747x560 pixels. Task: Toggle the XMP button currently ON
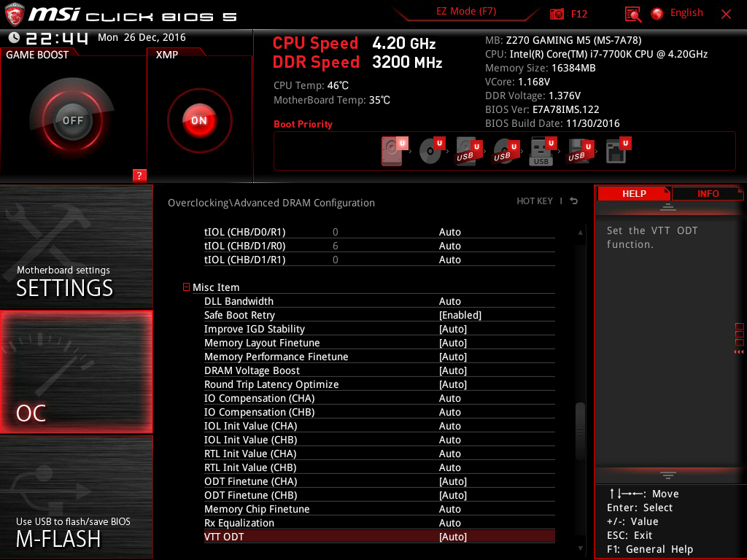click(199, 120)
